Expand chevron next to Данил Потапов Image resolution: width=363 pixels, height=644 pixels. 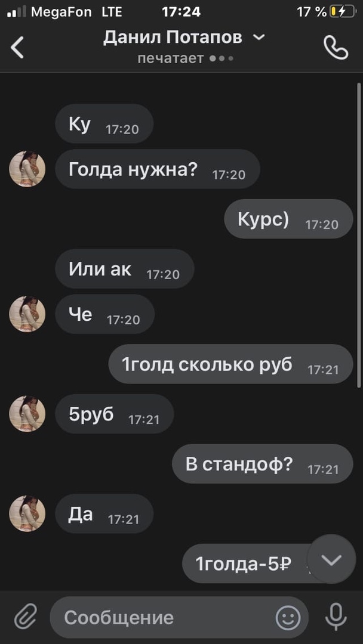tap(259, 38)
